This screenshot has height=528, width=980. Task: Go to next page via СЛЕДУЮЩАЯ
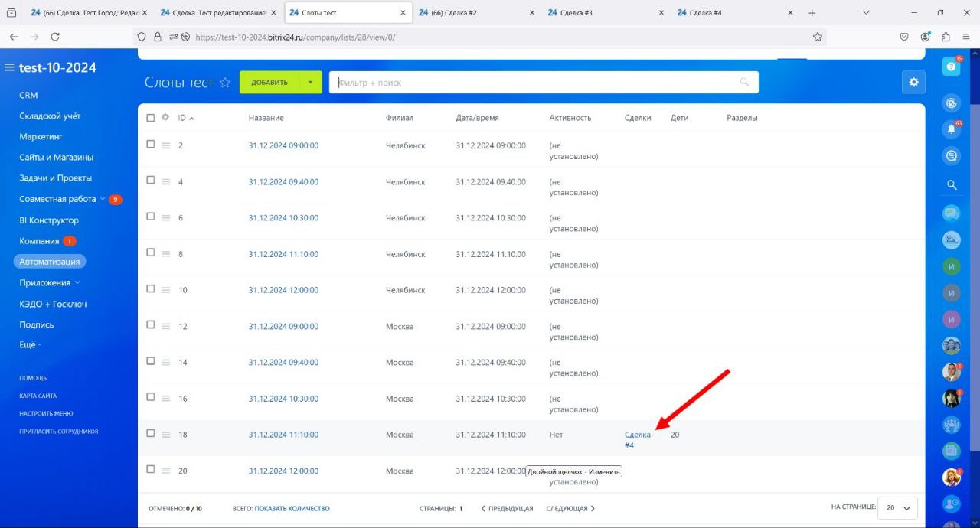(570, 508)
